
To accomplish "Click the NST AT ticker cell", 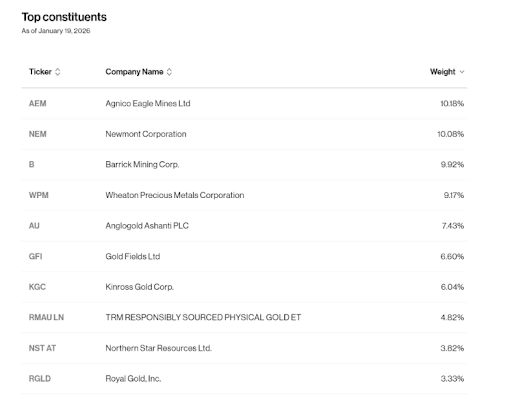I will pos(42,348).
